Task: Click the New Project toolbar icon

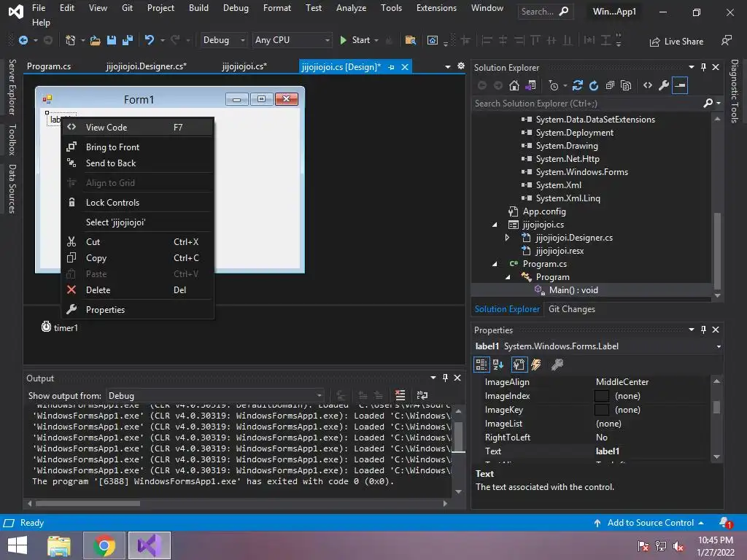Action: coord(71,41)
